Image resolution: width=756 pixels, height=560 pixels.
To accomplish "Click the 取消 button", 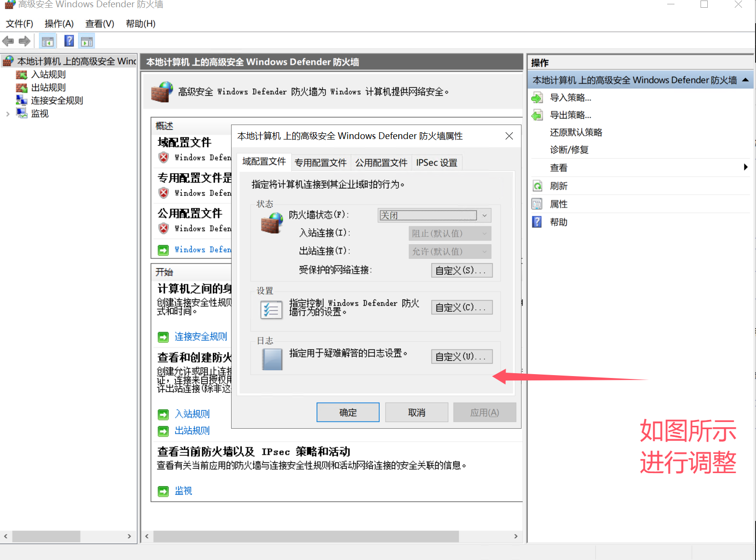I will 417,413.
